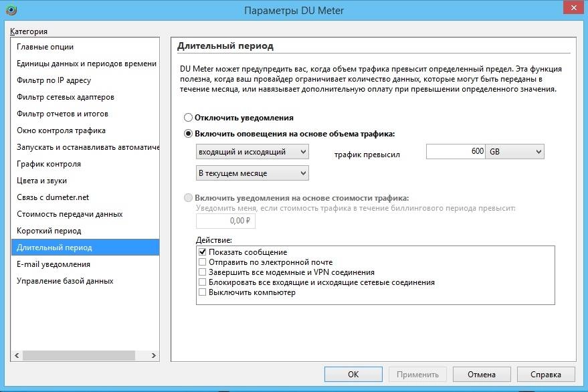Select 'Включить уведомления на основе стоимости трафика' radio
The height and width of the screenshot is (392, 588).
coord(188,198)
